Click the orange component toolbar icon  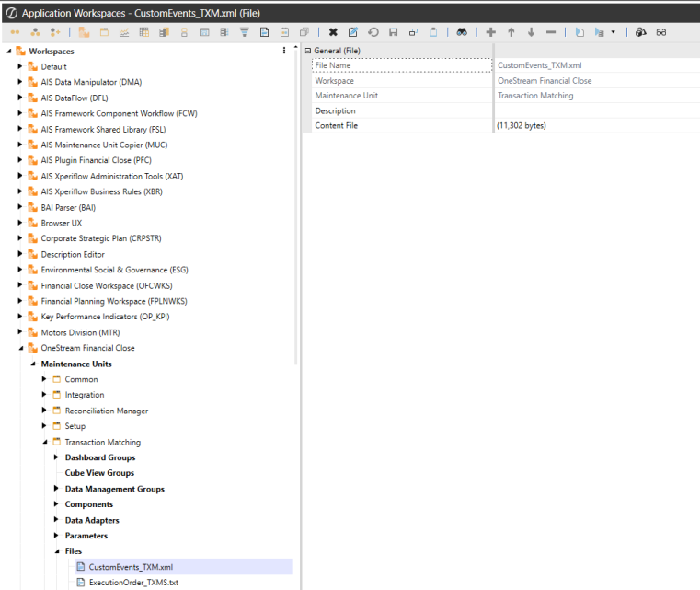point(184,32)
